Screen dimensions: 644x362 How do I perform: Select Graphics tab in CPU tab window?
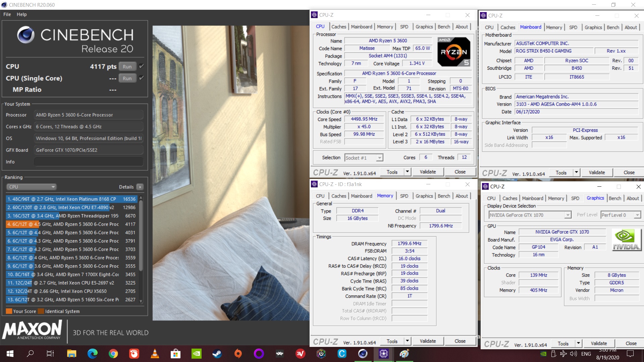pyautogui.click(x=424, y=27)
